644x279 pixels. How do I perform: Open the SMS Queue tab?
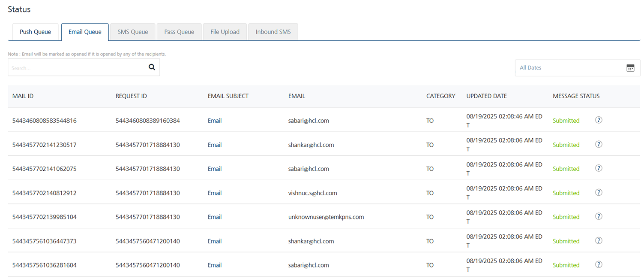(x=133, y=32)
